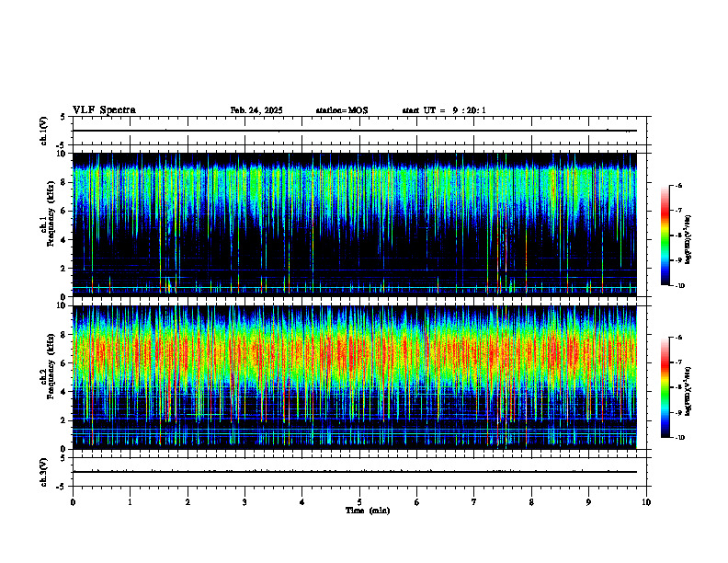Viewport: 728px width, 563px height.
Task: Click the ch.3 voltage waveform trace
Action: tap(355, 472)
